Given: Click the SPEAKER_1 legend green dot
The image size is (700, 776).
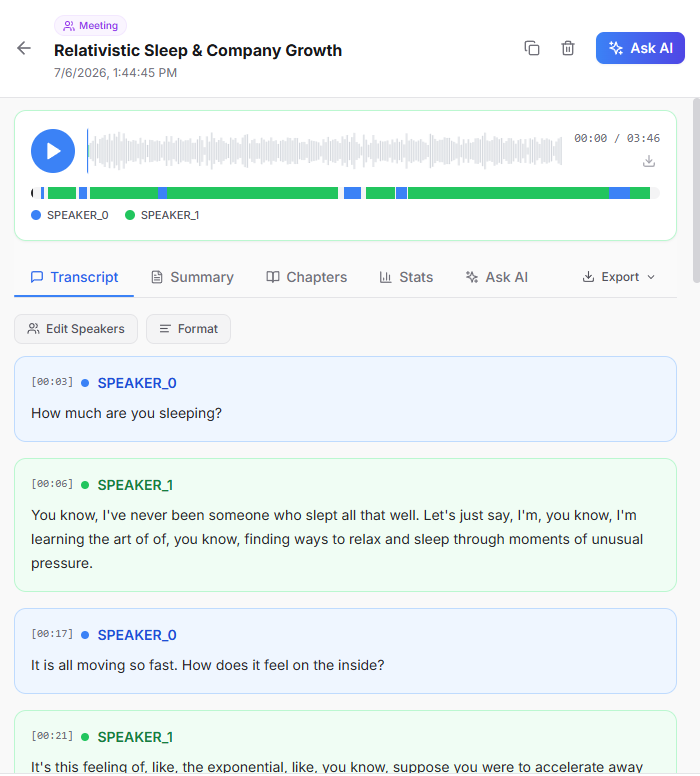Looking at the screenshot, I should pos(130,215).
